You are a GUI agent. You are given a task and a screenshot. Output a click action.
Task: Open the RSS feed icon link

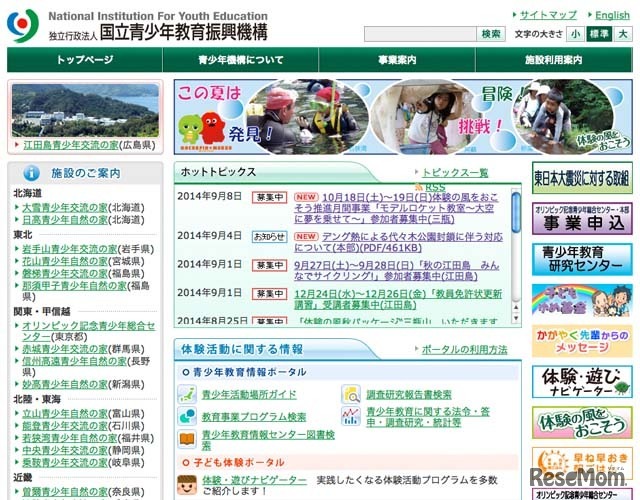tap(418, 187)
